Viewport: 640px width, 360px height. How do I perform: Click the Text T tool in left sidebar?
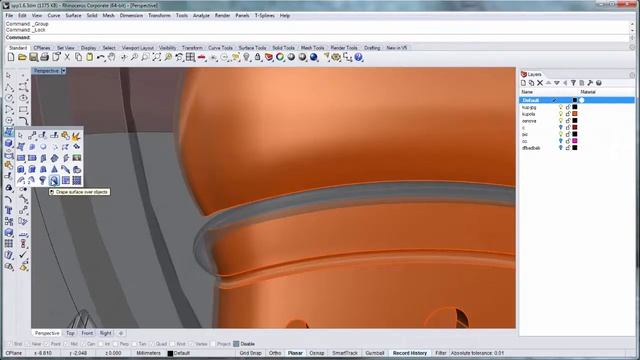[9, 210]
